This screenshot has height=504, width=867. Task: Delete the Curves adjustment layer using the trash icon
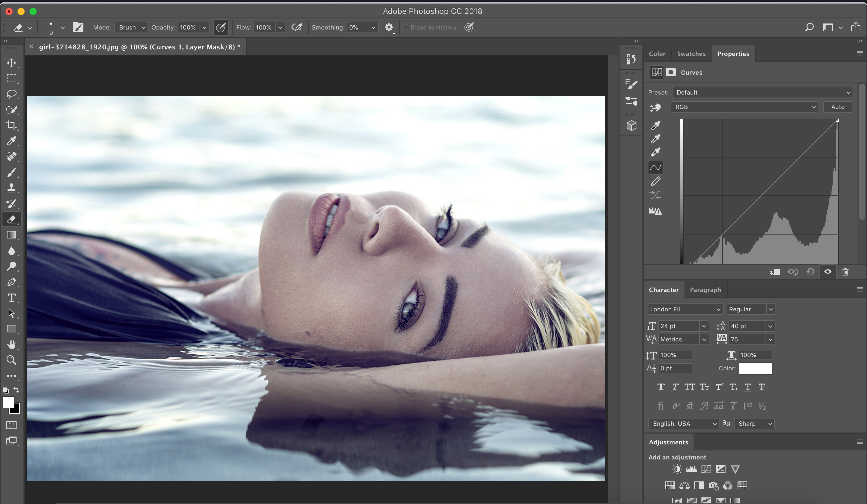[845, 272]
